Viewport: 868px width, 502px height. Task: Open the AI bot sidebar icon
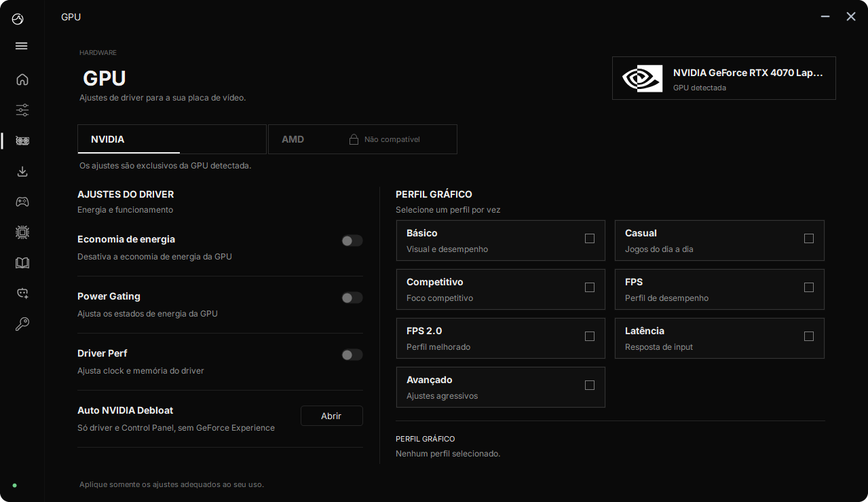point(22,293)
